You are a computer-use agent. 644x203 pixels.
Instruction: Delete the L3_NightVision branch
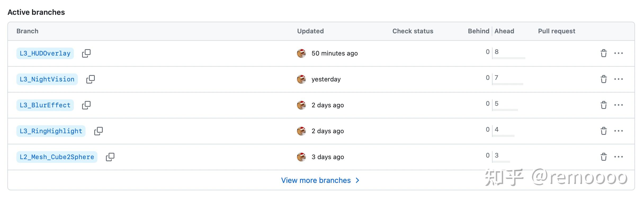point(603,79)
